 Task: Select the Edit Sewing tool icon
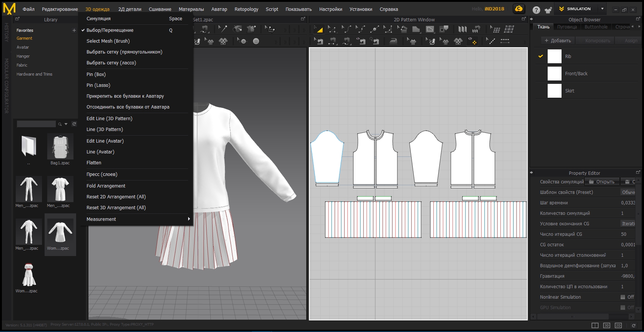click(x=318, y=41)
